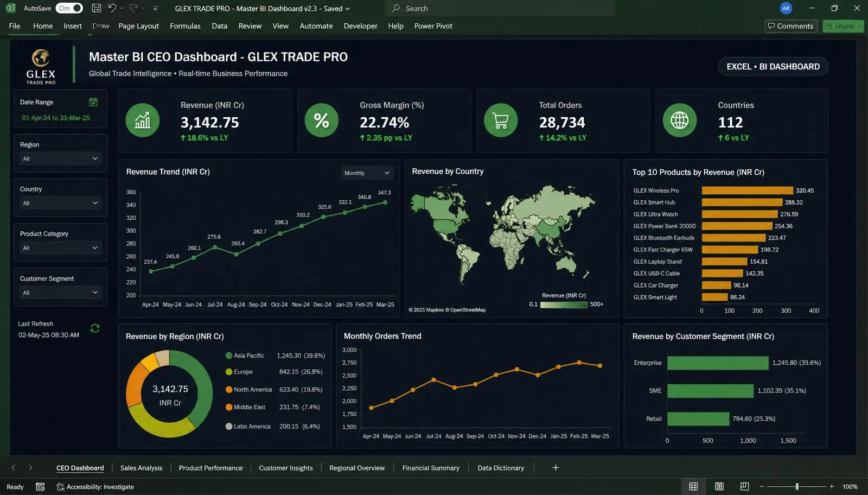868x495 pixels.
Task: Click the Search box in the title bar
Action: 500,8
